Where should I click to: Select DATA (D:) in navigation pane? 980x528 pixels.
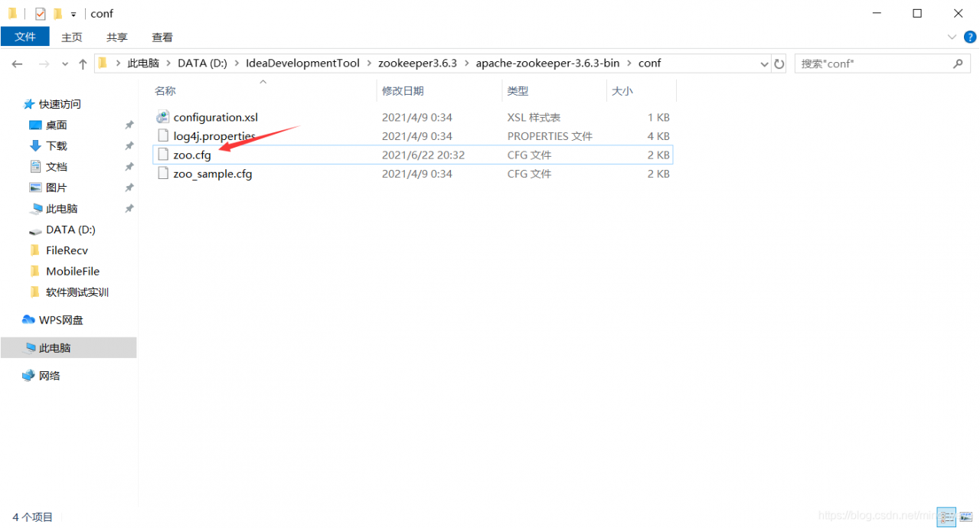coord(70,230)
